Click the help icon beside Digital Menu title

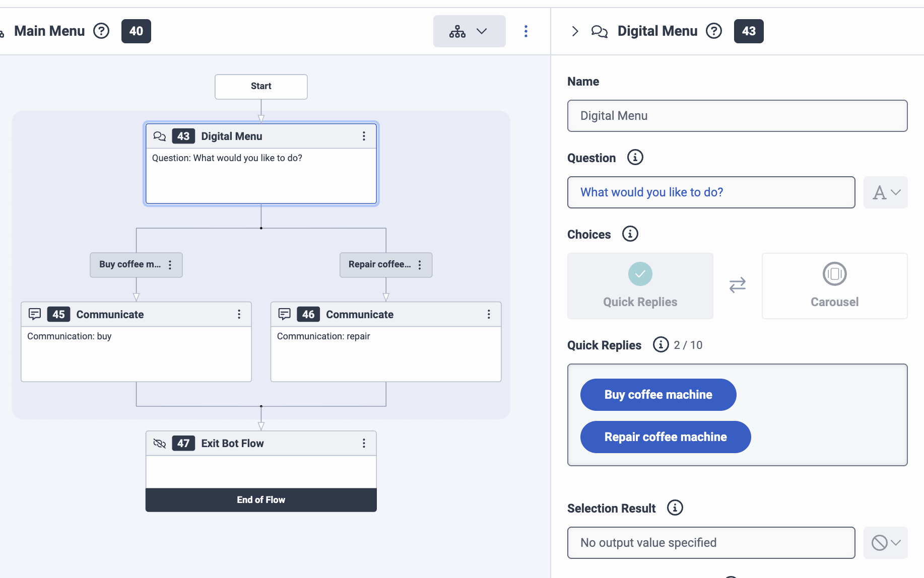tap(713, 31)
